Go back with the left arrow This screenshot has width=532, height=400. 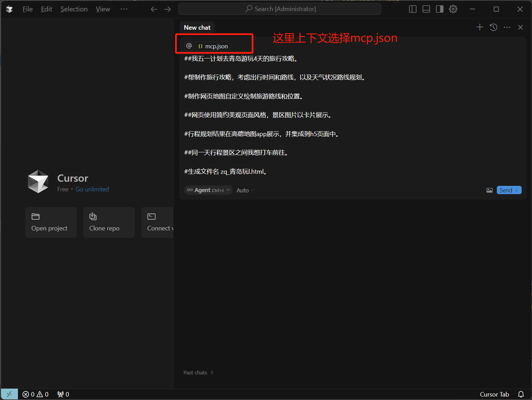pos(154,9)
